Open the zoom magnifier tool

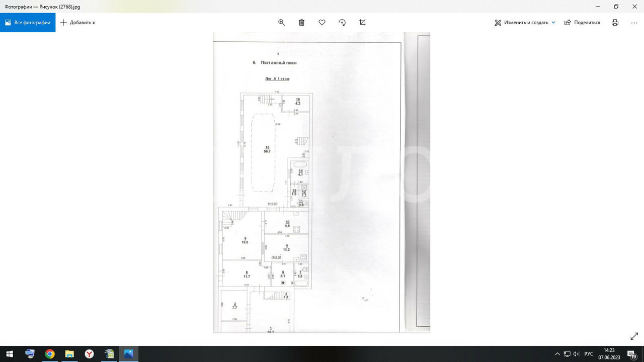[x=282, y=23]
